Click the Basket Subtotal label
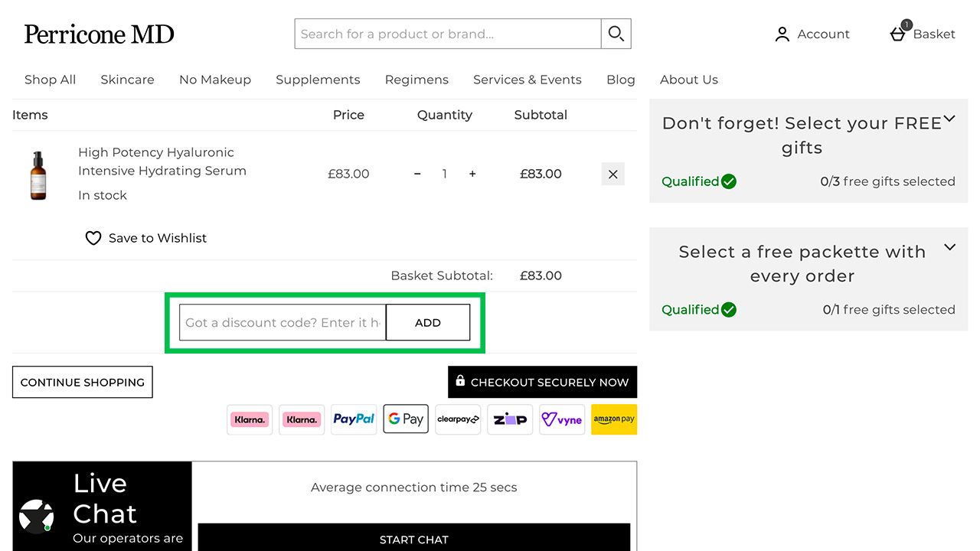The image size is (980, 551). pos(442,275)
